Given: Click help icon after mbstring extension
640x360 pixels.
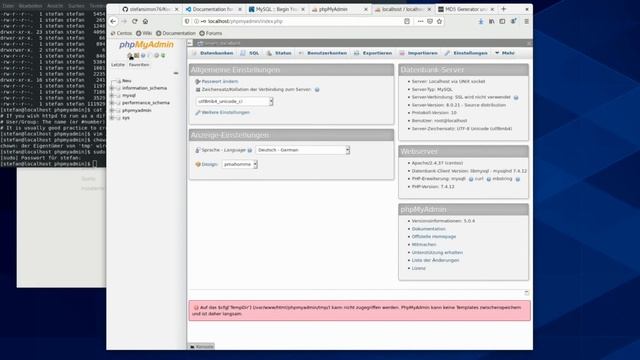Looking at the screenshot, I should point(518,179).
